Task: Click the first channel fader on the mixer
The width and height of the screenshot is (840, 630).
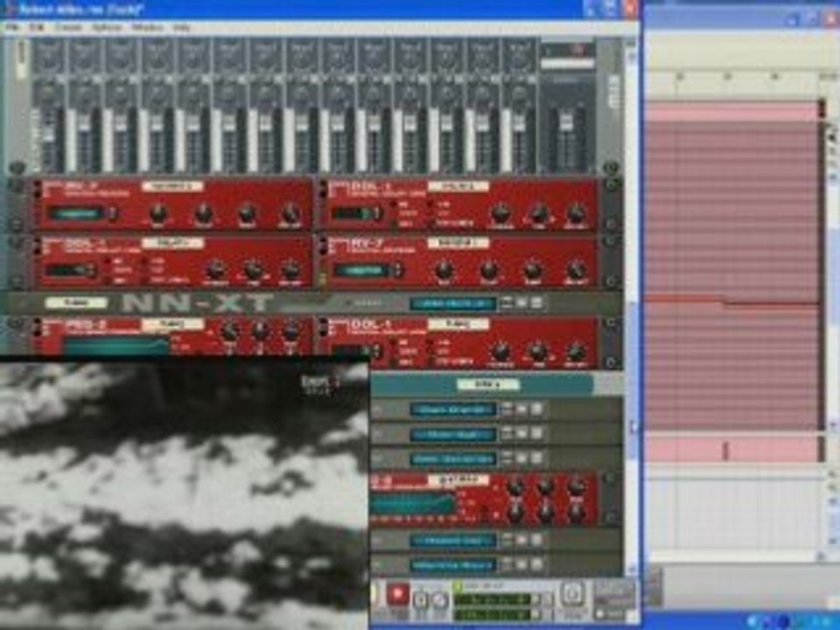Action: [x=49, y=135]
